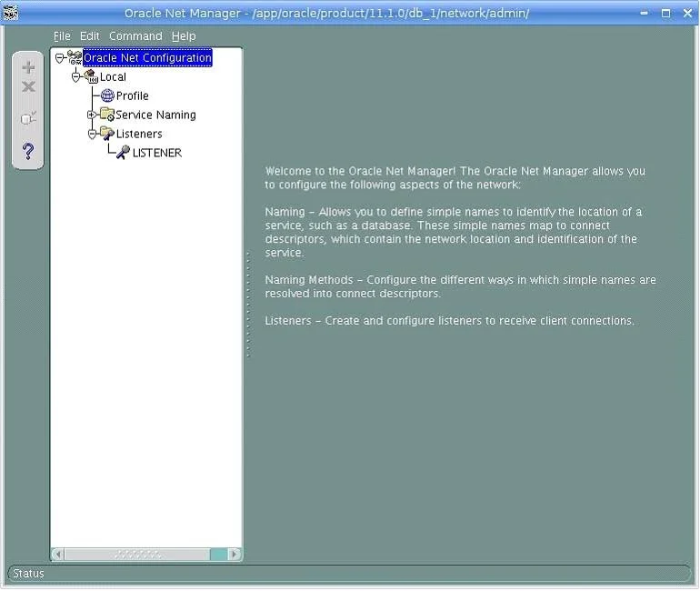
Task: Click the green plus Create icon
Action: 28,67
